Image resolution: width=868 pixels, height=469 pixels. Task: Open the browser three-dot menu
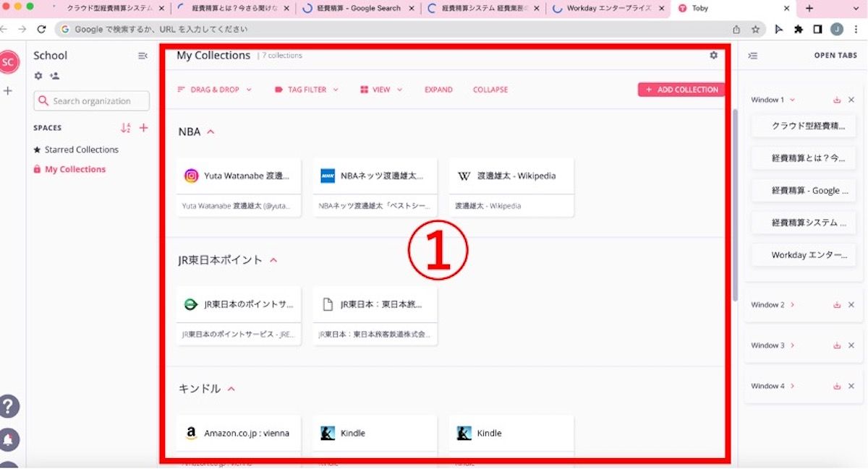coord(856,30)
